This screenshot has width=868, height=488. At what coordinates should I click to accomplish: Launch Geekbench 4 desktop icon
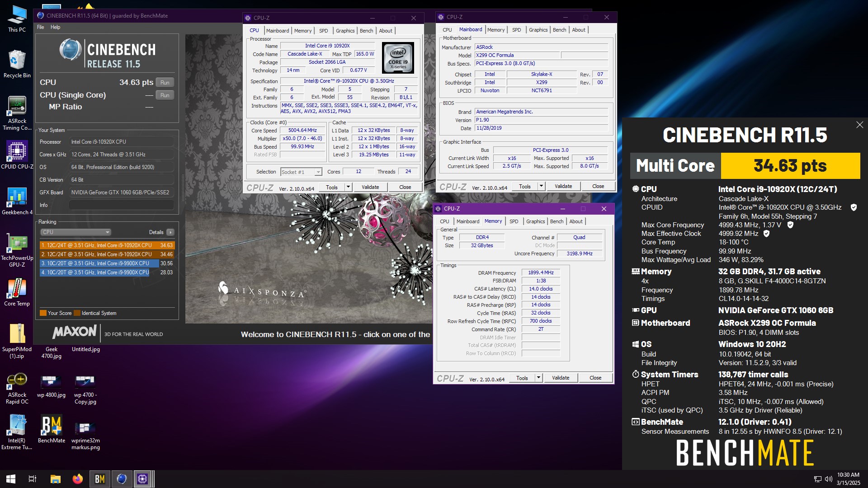17,201
